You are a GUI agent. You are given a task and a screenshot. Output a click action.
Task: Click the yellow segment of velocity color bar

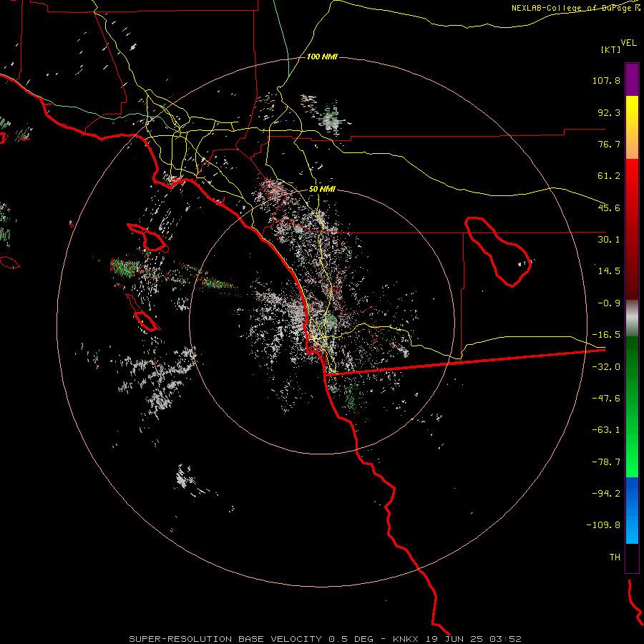click(x=632, y=127)
